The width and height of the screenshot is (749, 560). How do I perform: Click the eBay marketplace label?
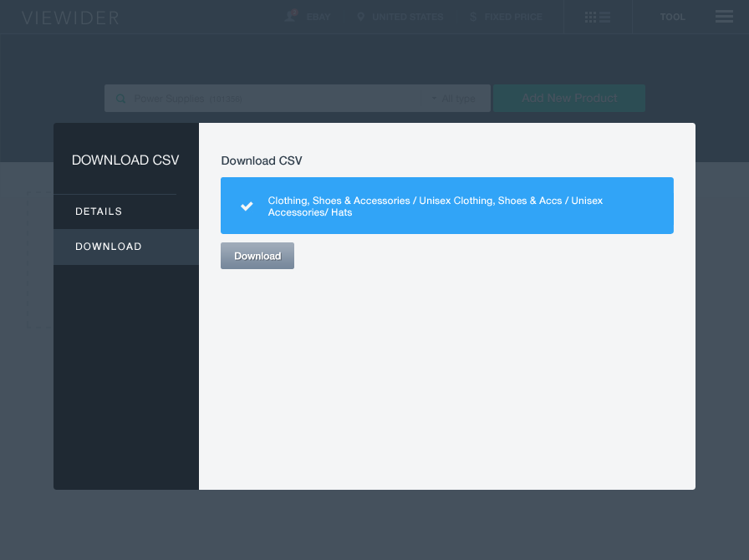click(x=318, y=17)
